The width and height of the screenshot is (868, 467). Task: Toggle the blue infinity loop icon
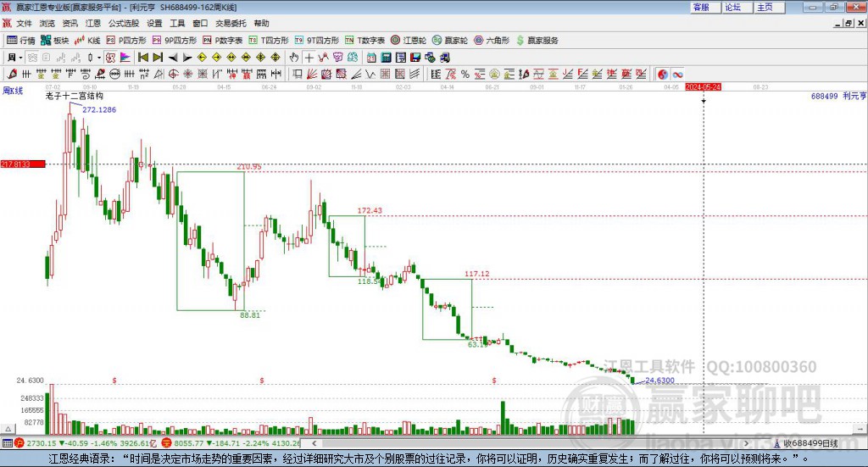(x=677, y=74)
